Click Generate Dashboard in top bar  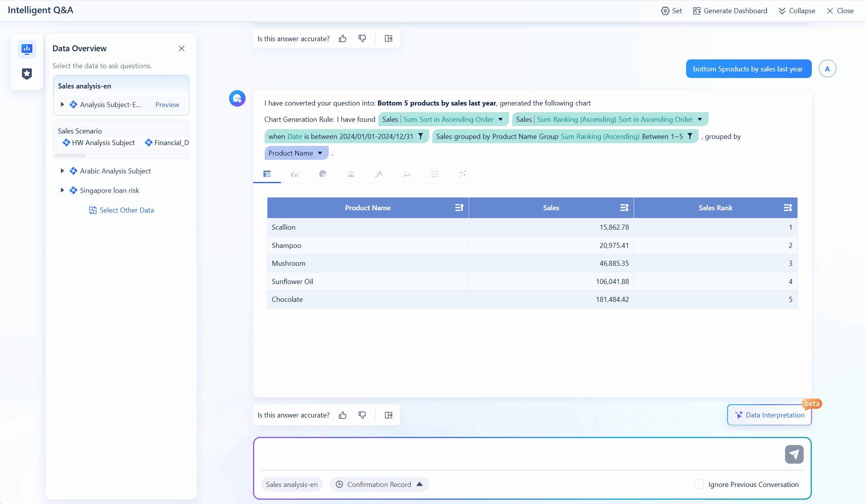[x=730, y=11]
